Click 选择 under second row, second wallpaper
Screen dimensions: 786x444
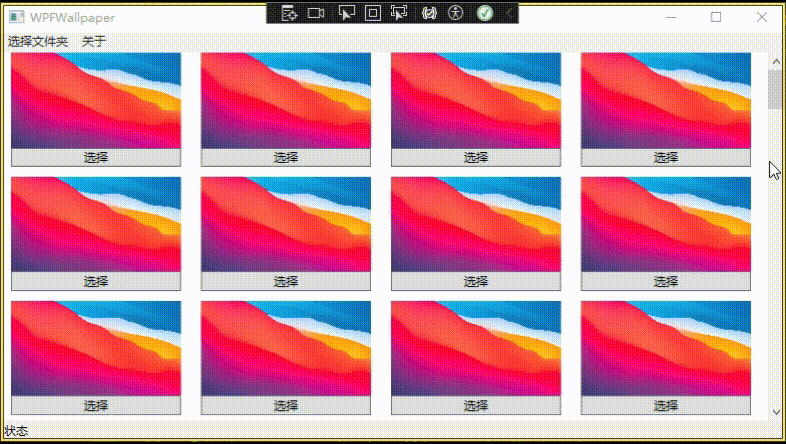click(286, 281)
